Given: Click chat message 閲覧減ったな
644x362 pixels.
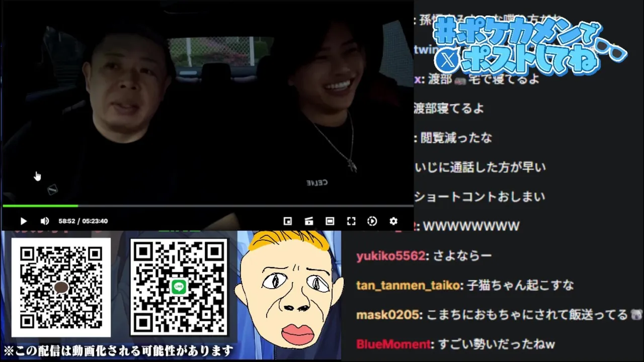Looking at the screenshot, I should click(x=456, y=138).
